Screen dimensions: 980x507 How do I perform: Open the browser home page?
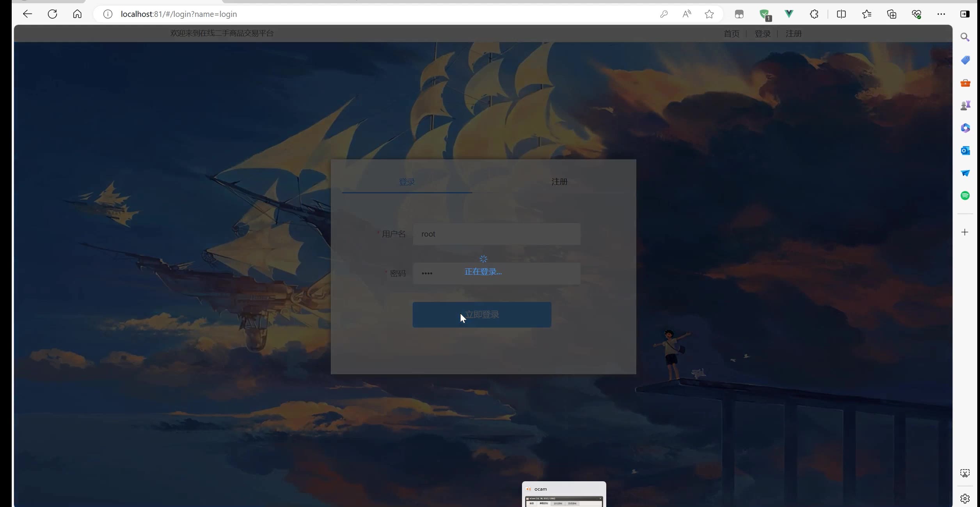pos(77,14)
